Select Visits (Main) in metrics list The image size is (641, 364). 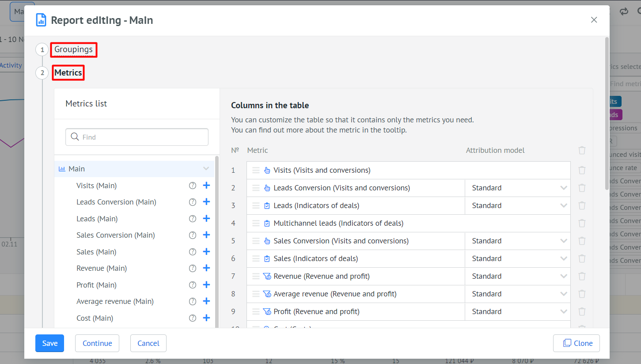point(96,186)
